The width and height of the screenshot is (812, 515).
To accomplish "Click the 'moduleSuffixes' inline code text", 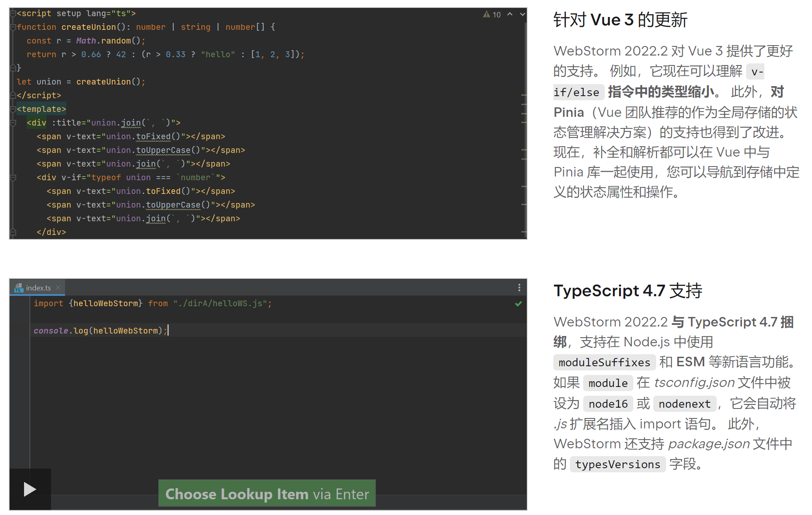I will tap(604, 363).
